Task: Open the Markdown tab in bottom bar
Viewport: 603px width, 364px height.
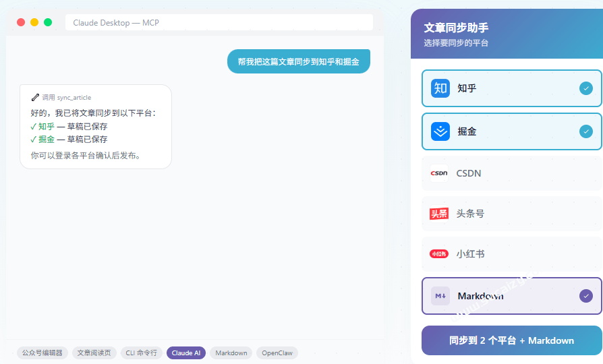Action: click(x=231, y=353)
